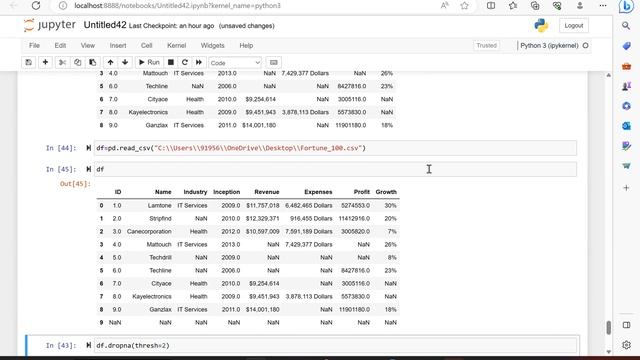The width and height of the screenshot is (640, 360).
Task: Open the command palette keyboard icon
Action: [273, 62]
